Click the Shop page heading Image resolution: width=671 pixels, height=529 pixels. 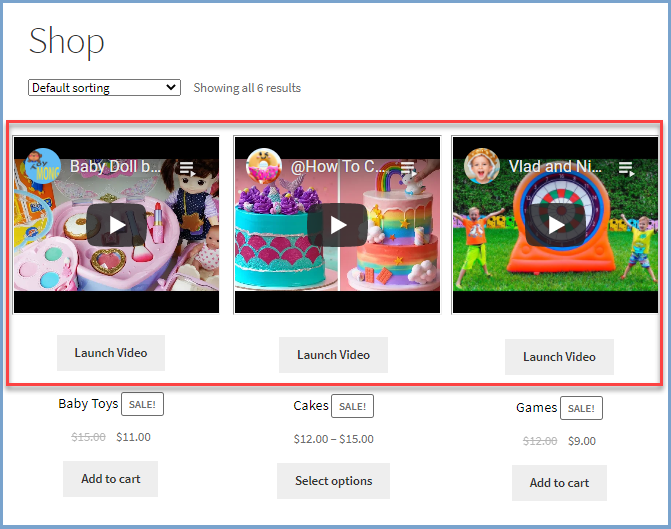(x=67, y=42)
